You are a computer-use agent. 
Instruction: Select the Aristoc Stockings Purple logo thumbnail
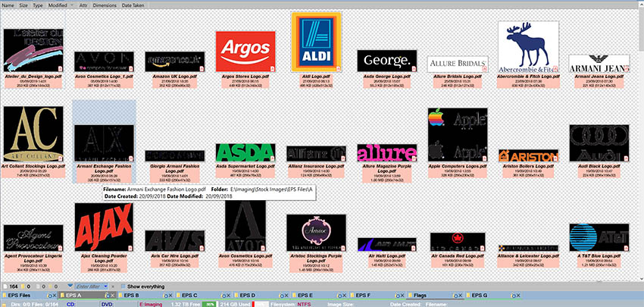(316, 233)
